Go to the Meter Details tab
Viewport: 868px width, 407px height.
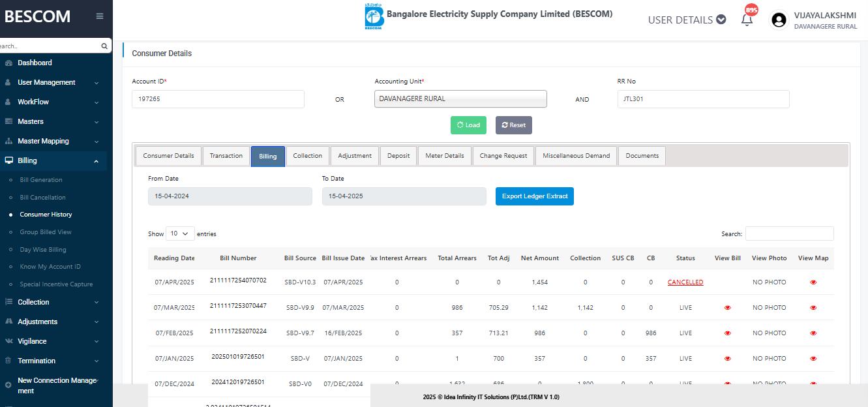point(445,156)
